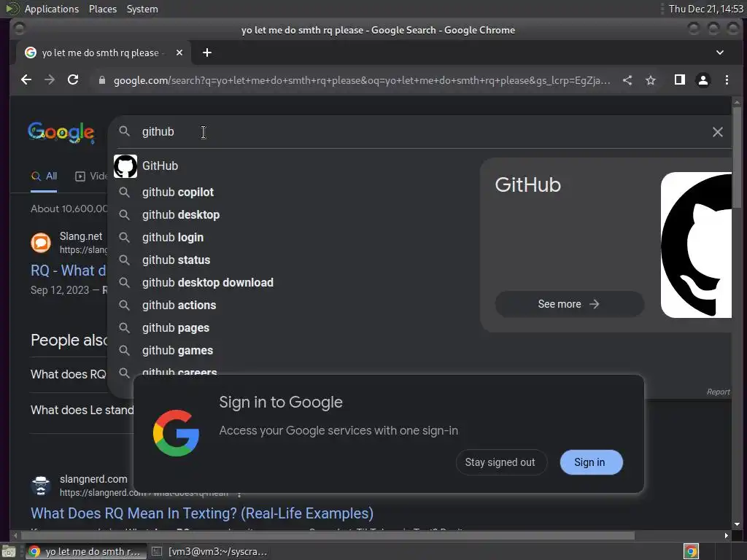The image size is (747, 560).
Task: Click the clock showing Thu Dec 21, 14:53
Action: 705,9
